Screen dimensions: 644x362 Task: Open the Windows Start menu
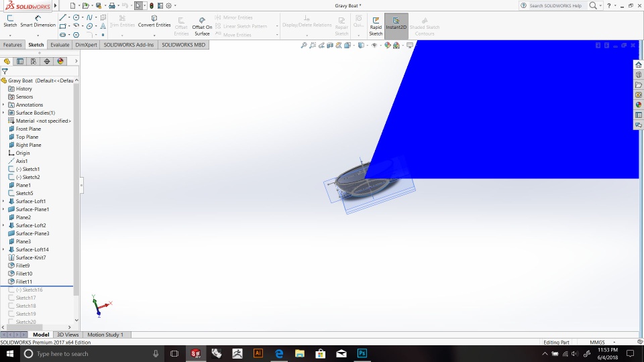tap(9, 353)
